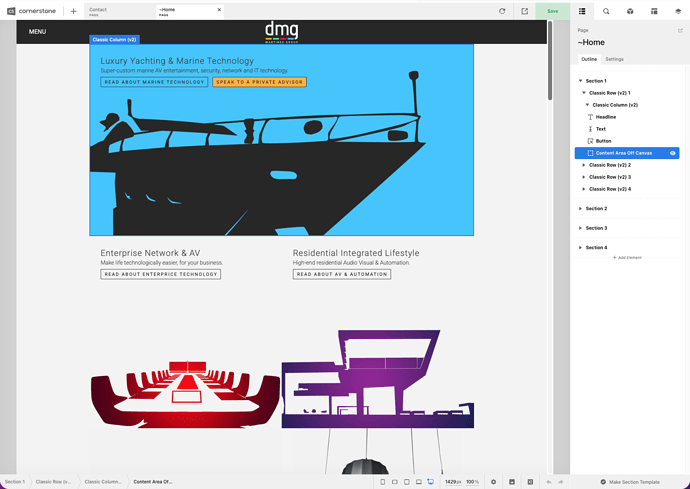Edit the 100% zoom field
The image size is (690, 489).
[x=472, y=482]
